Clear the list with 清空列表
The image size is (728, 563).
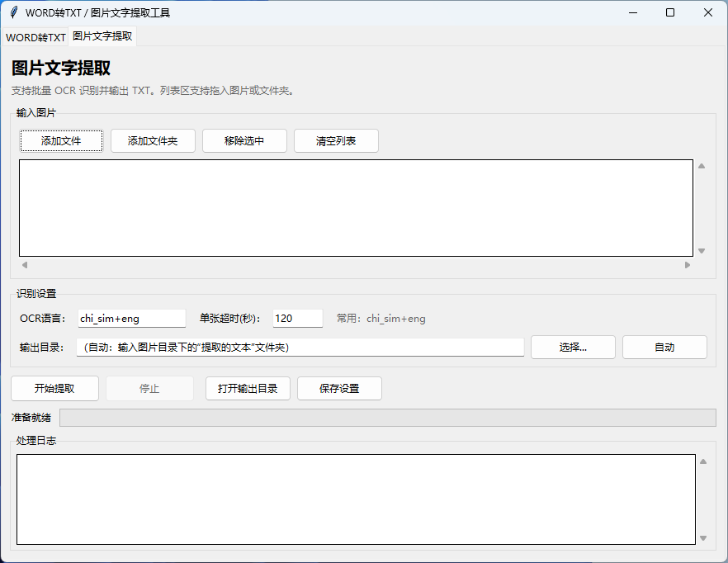pos(336,140)
